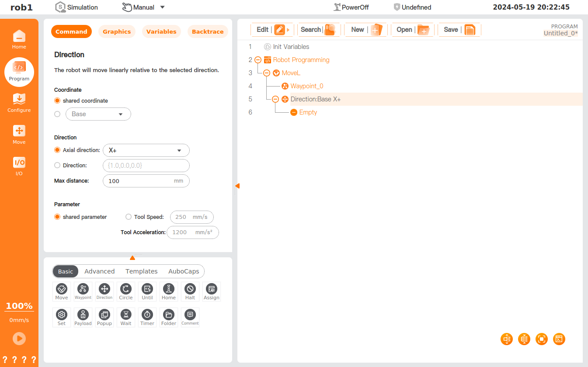Open the Configure page in sidebar
Viewport: 588px width, 367px height.
click(19, 103)
